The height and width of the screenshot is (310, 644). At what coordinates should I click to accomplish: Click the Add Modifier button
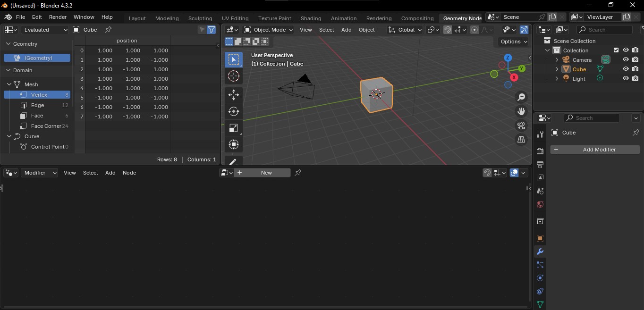[x=595, y=150]
